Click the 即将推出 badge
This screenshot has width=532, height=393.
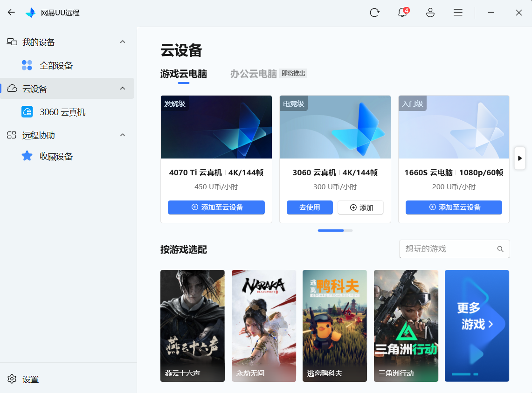click(293, 73)
